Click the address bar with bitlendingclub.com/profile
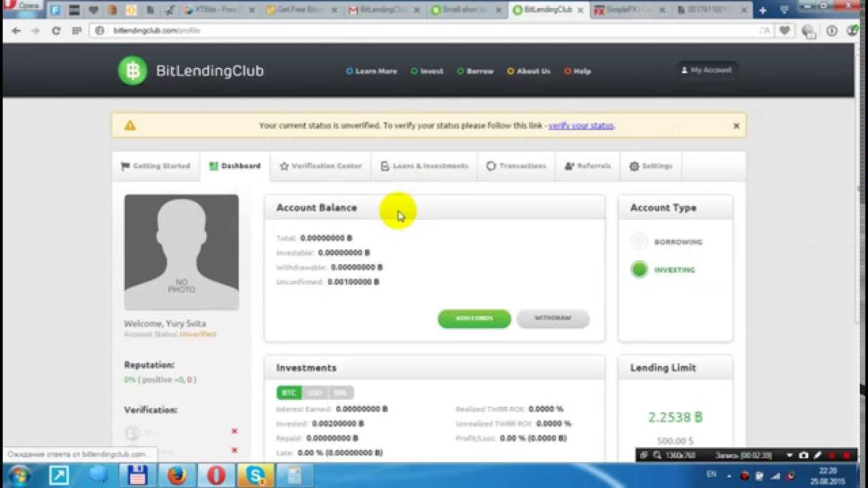 tap(427, 30)
